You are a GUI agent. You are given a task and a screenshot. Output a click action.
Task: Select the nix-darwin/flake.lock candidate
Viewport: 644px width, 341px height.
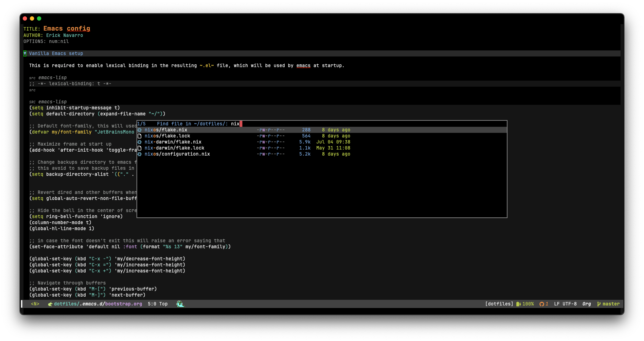tap(322, 148)
